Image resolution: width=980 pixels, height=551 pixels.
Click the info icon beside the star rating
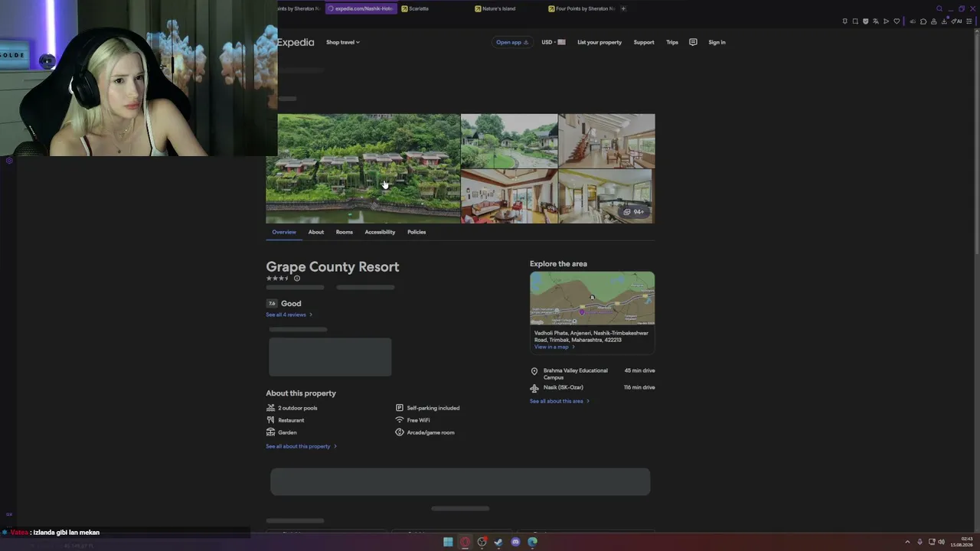tap(297, 279)
